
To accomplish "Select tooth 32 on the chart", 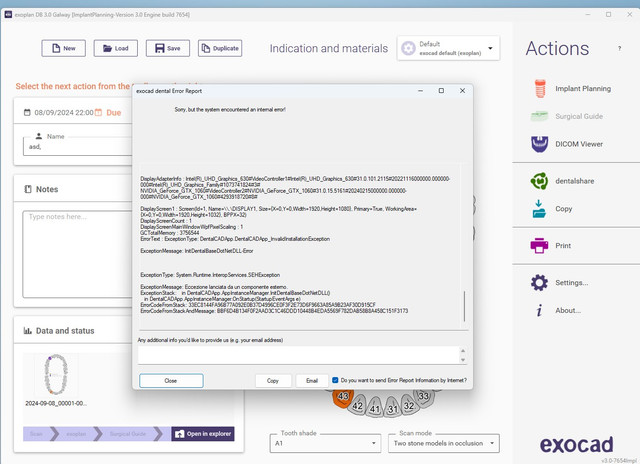I will coord(409,405).
